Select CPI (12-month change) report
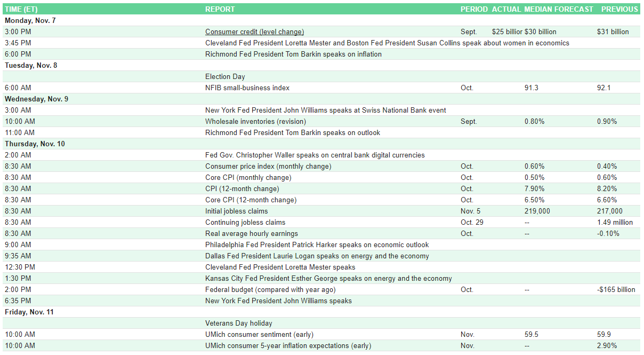The image size is (644, 355). click(x=242, y=188)
